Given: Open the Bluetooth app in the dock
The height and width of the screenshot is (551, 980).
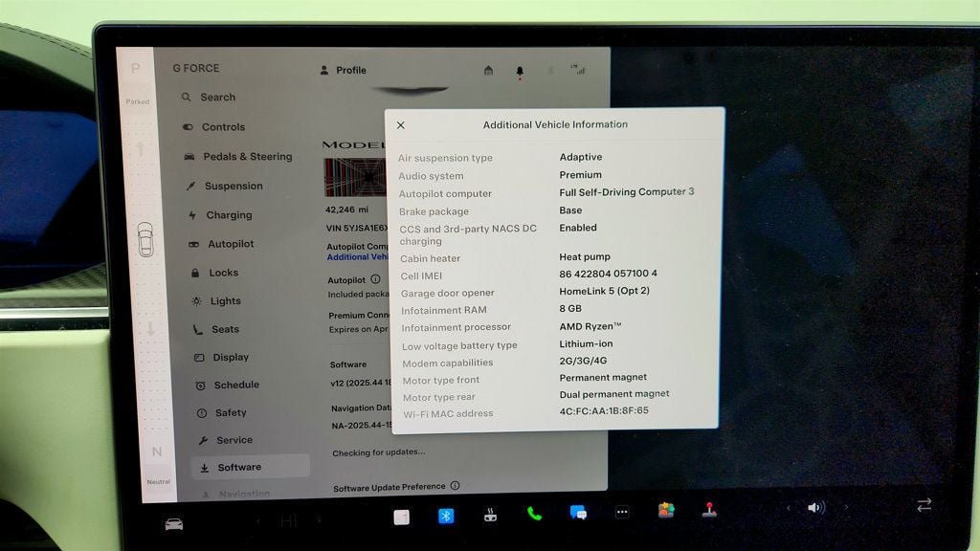Looking at the screenshot, I should click(x=445, y=516).
